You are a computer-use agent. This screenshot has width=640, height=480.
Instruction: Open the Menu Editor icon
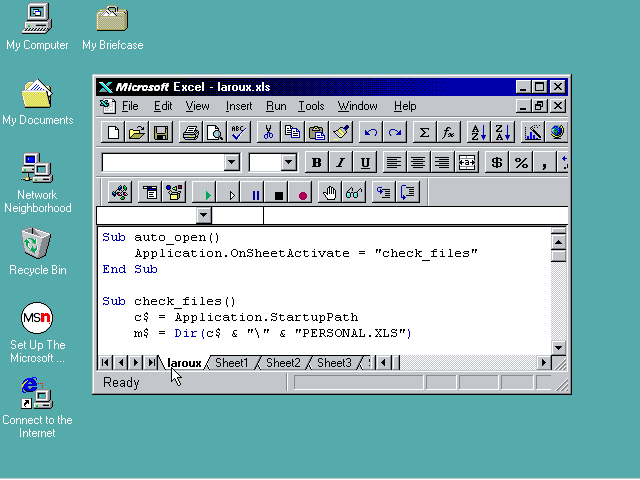click(150, 192)
